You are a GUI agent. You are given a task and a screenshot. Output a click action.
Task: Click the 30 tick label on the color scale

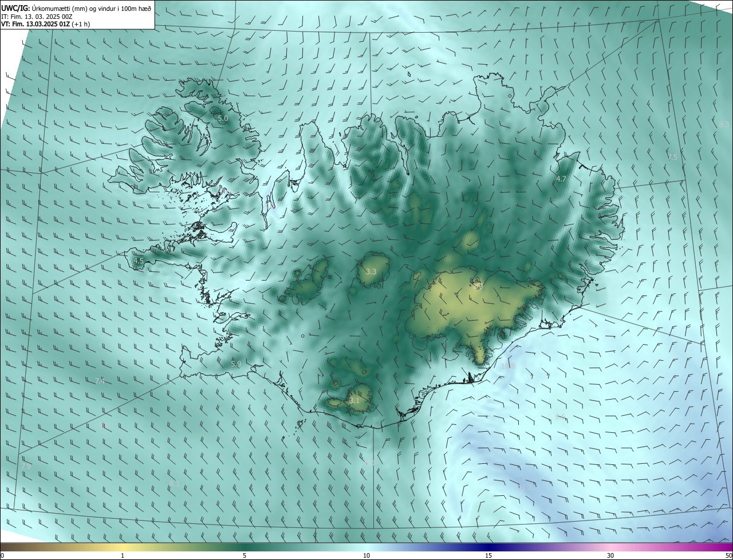point(610,555)
